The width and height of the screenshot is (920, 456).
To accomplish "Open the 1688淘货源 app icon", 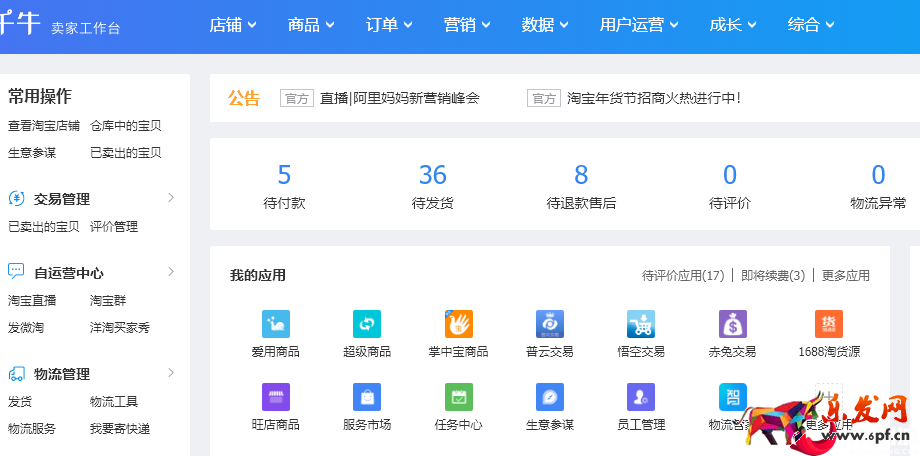I will click(x=829, y=324).
